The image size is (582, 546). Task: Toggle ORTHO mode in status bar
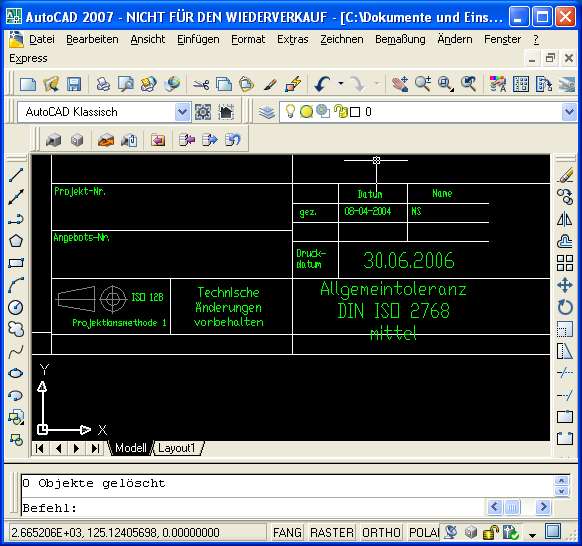(x=381, y=533)
